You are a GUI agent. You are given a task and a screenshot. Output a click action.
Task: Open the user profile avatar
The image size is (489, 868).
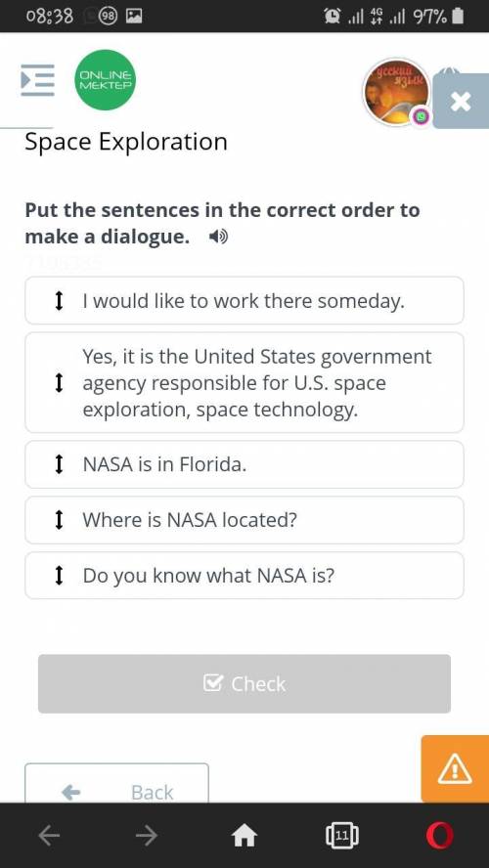pyautogui.click(x=396, y=92)
